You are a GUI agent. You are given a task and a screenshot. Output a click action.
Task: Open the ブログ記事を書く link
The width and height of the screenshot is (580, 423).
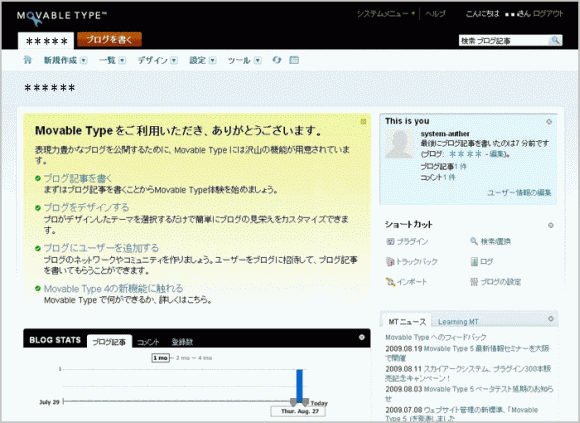click(x=78, y=179)
